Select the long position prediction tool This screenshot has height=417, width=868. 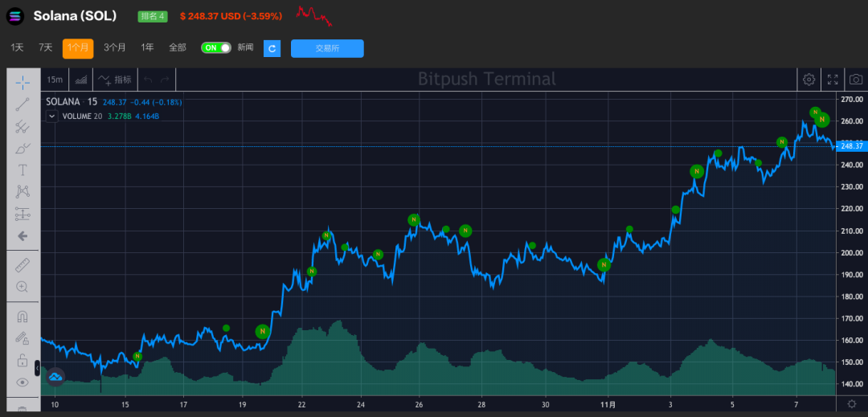coord(23,214)
